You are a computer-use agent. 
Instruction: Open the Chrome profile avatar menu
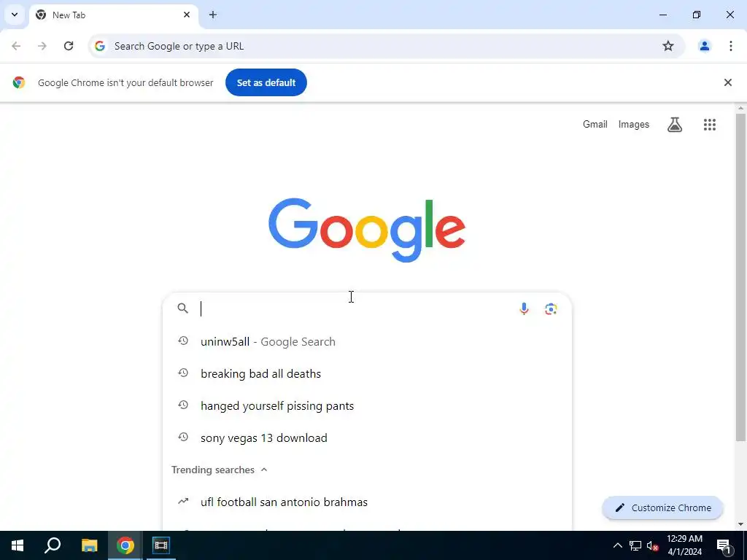(x=704, y=46)
